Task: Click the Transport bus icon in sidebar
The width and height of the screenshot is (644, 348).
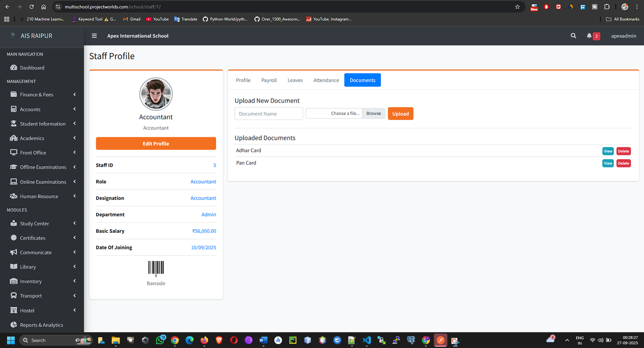Action: (14, 296)
